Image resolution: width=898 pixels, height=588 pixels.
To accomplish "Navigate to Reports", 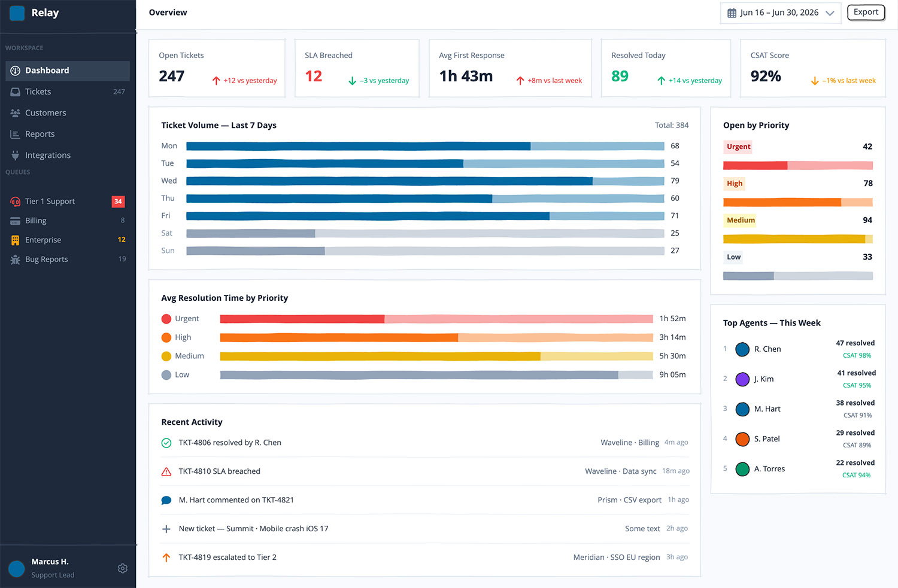I will click(x=68, y=135).
